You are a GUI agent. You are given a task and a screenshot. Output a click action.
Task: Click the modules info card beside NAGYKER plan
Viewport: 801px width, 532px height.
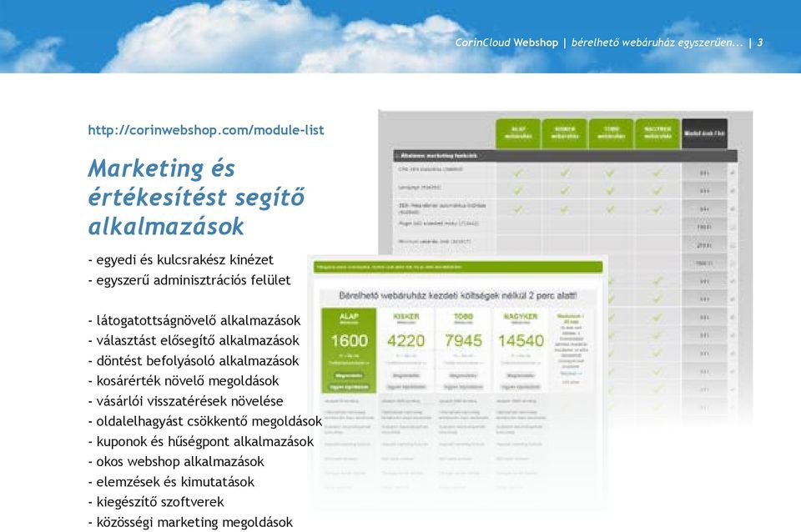pos(571,349)
